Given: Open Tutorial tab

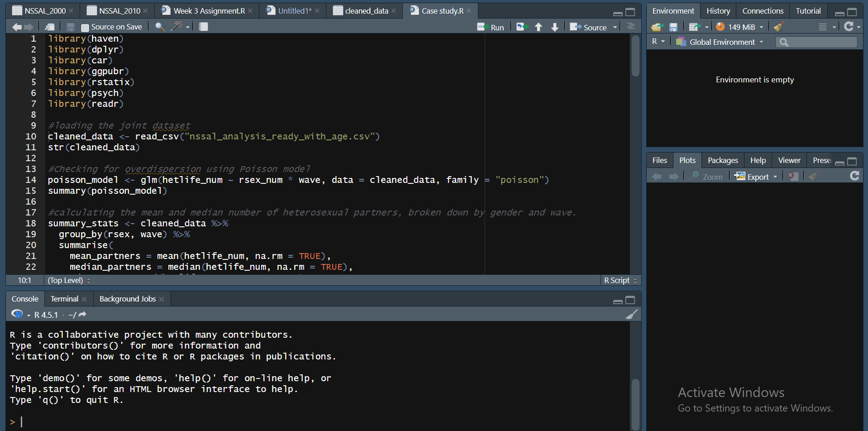Looking at the screenshot, I should [x=808, y=11].
